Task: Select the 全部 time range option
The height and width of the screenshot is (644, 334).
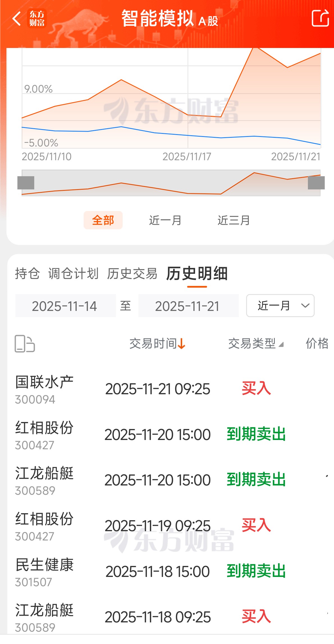Action: (103, 220)
